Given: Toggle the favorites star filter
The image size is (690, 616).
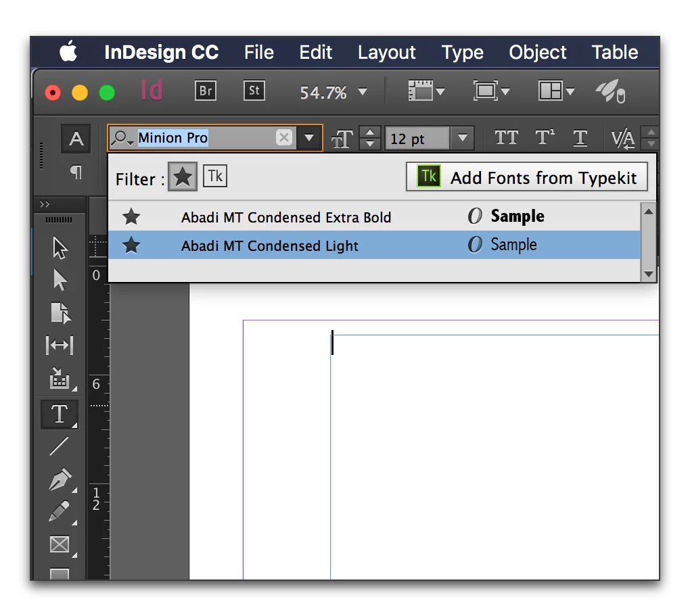Looking at the screenshot, I should pos(182,177).
